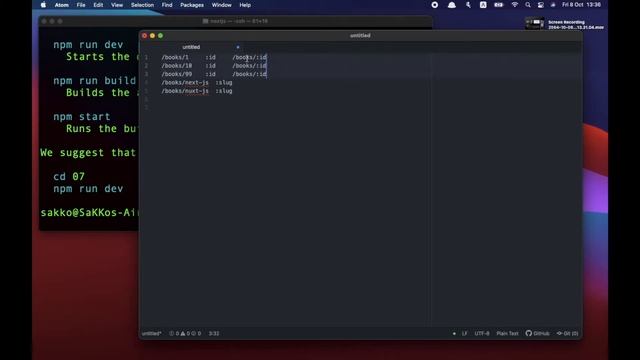Screen dimensions: 640x360
Task: Click the untitled file name in status bar
Action: coord(151,333)
